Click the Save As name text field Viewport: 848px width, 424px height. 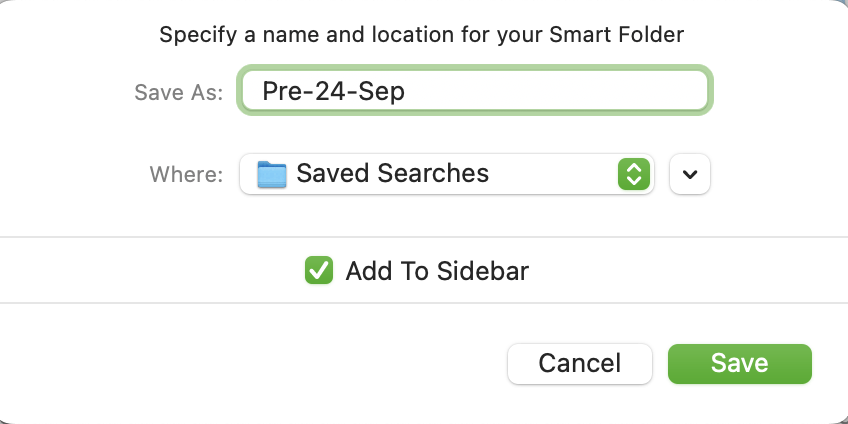click(474, 91)
